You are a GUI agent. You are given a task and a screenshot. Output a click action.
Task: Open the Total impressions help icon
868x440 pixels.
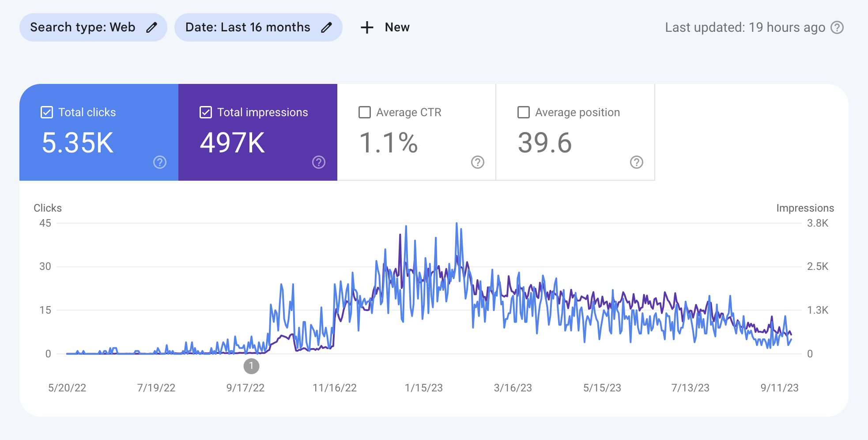[319, 162]
